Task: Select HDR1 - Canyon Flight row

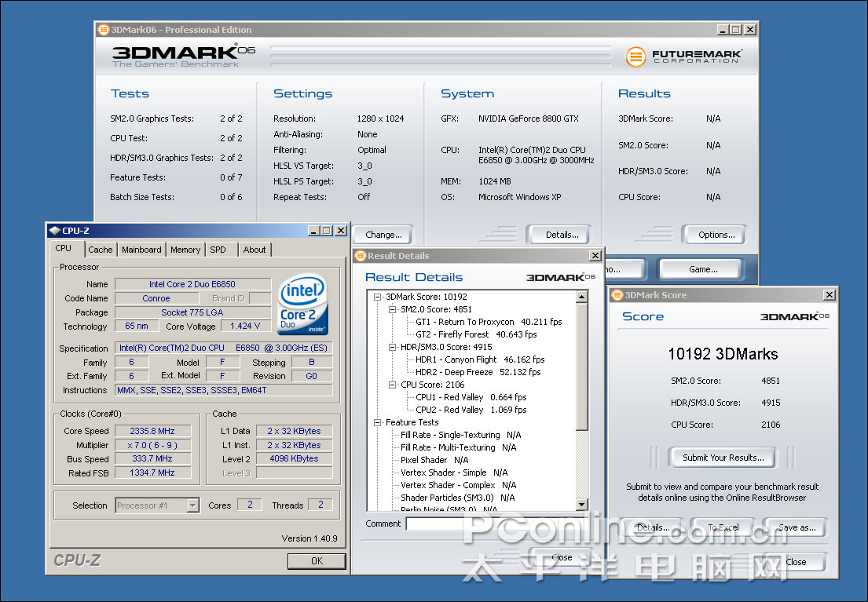Action: 480,359
